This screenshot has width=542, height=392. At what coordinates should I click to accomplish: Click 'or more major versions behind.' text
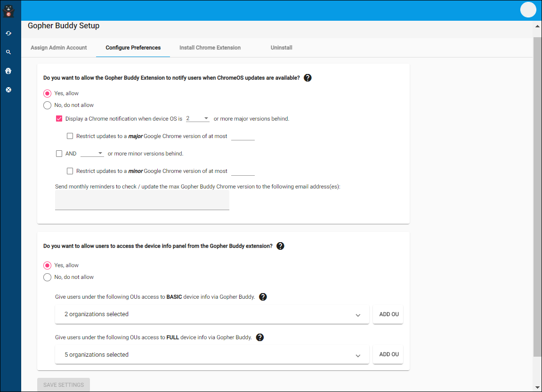pos(251,119)
